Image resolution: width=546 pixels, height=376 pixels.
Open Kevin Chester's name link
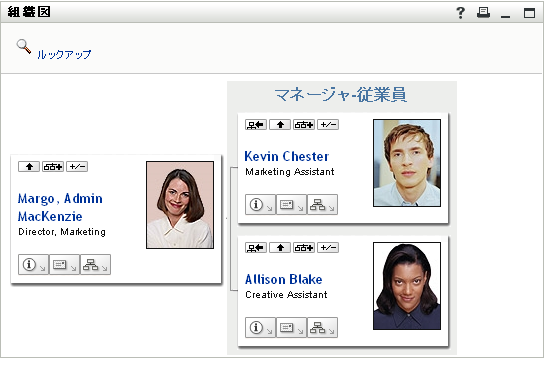click(x=287, y=156)
